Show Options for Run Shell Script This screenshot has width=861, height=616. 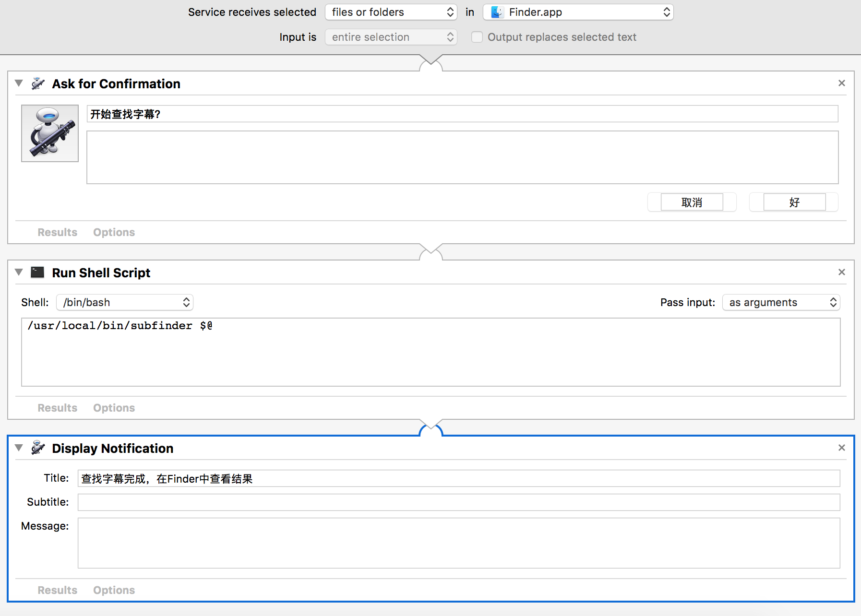[x=114, y=408]
